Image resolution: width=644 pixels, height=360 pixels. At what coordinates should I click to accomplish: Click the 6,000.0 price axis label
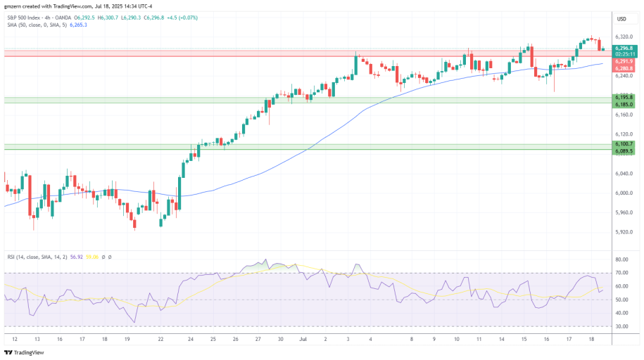click(x=624, y=193)
